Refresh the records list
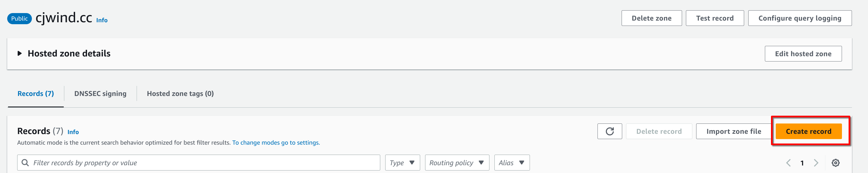The height and width of the screenshot is (173, 868). pos(609,131)
